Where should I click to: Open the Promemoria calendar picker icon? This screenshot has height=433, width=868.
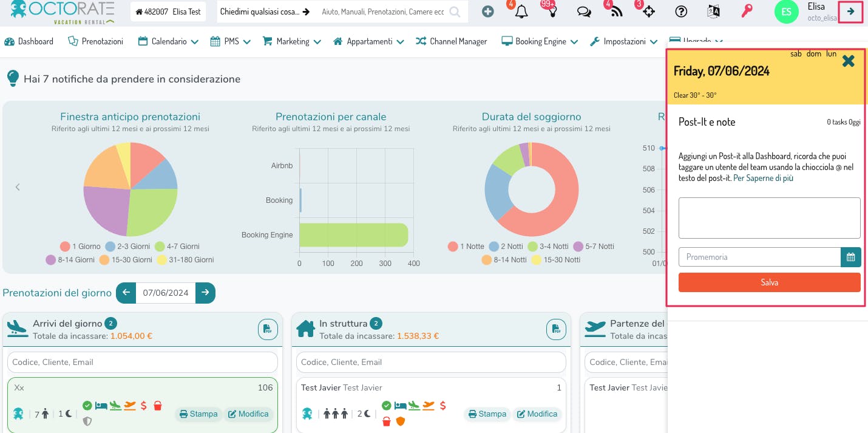point(851,257)
